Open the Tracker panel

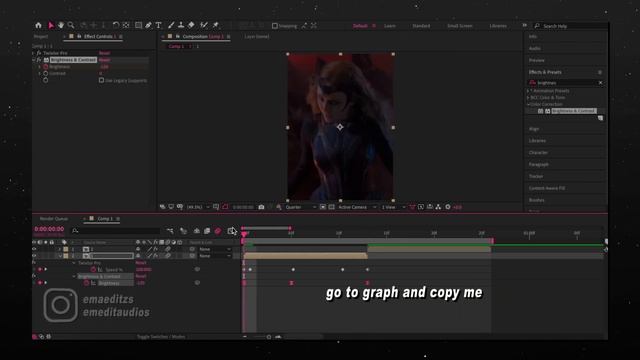coord(536,176)
